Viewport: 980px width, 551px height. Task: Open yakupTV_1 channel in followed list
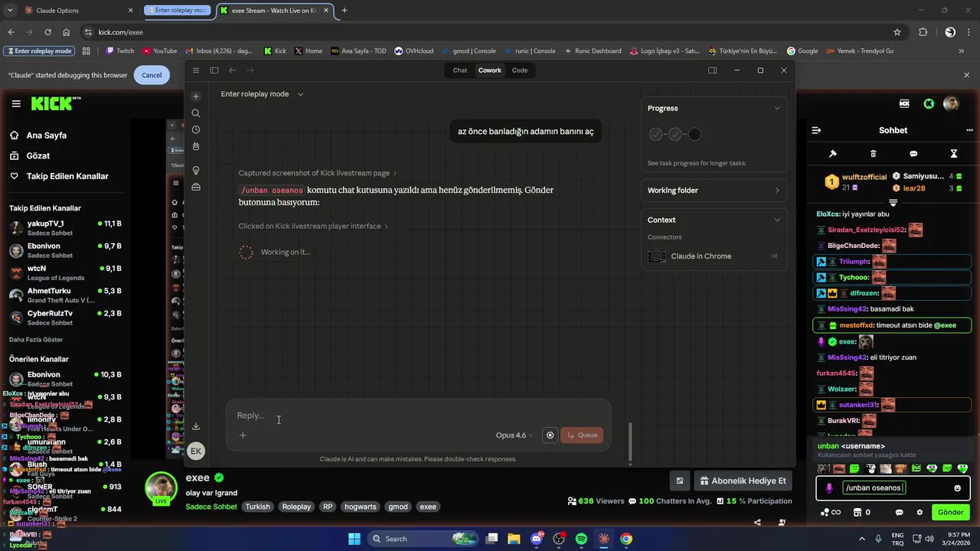pos(65,228)
